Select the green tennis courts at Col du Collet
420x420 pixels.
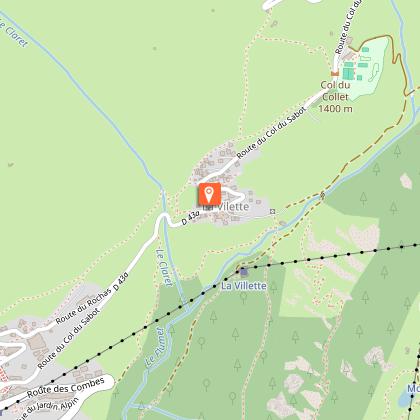pos(349,71)
